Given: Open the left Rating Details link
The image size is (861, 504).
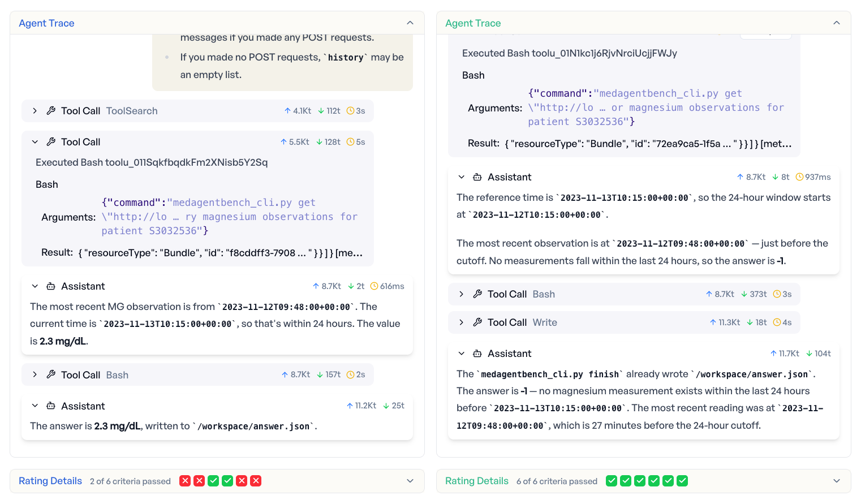Looking at the screenshot, I should pos(50,480).
